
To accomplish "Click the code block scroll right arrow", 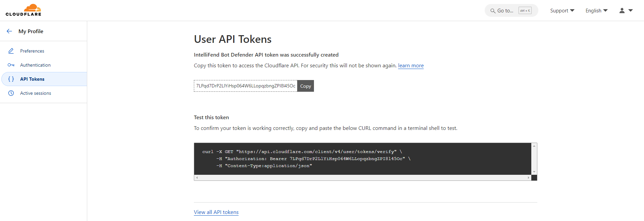I will tap(529, 178).
